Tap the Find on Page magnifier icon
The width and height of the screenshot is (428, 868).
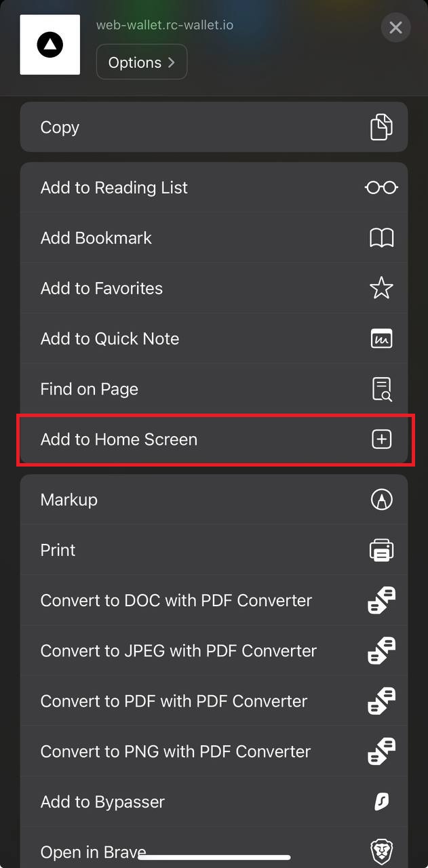(x=381, y=389)
